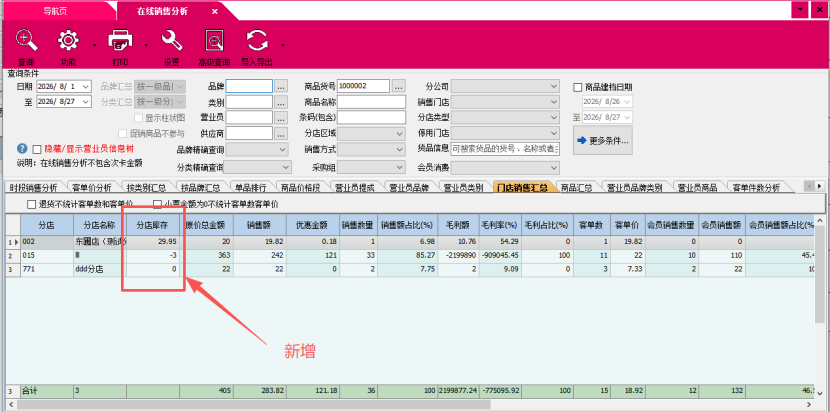
Task: Open 设置 wrench icon
Action: point(172,41)
